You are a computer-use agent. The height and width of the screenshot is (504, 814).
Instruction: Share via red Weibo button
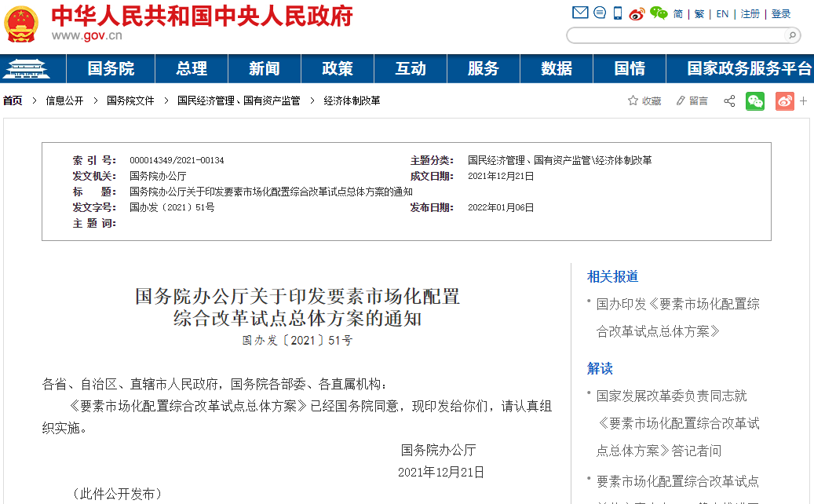pyautogui.click(x=784, y=101)
